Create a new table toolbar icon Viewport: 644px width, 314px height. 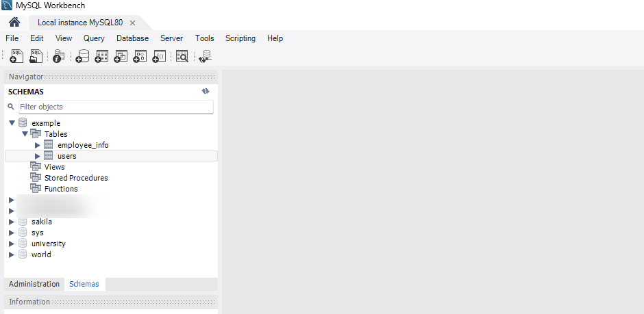click(x=101, y=56)
